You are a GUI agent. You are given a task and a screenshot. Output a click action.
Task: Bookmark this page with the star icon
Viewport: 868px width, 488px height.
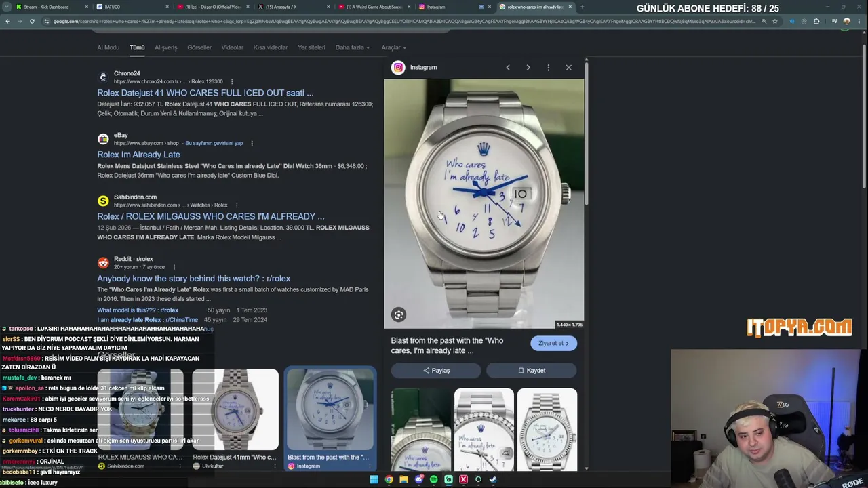(775, 21)
